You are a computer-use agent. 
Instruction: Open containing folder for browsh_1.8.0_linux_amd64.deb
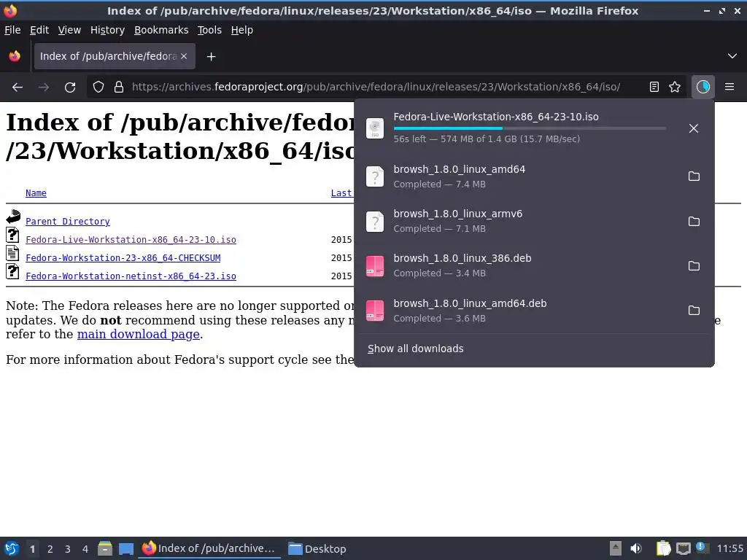694,311
